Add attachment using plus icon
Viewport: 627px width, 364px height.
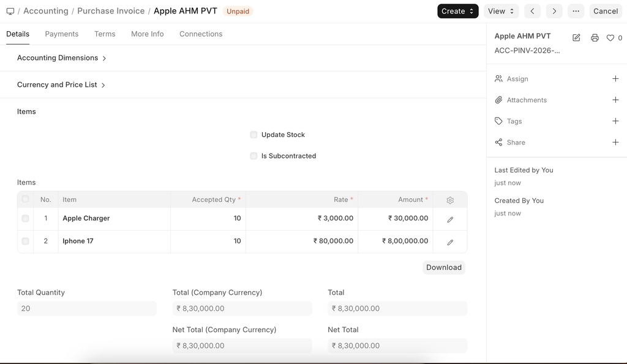615,100
